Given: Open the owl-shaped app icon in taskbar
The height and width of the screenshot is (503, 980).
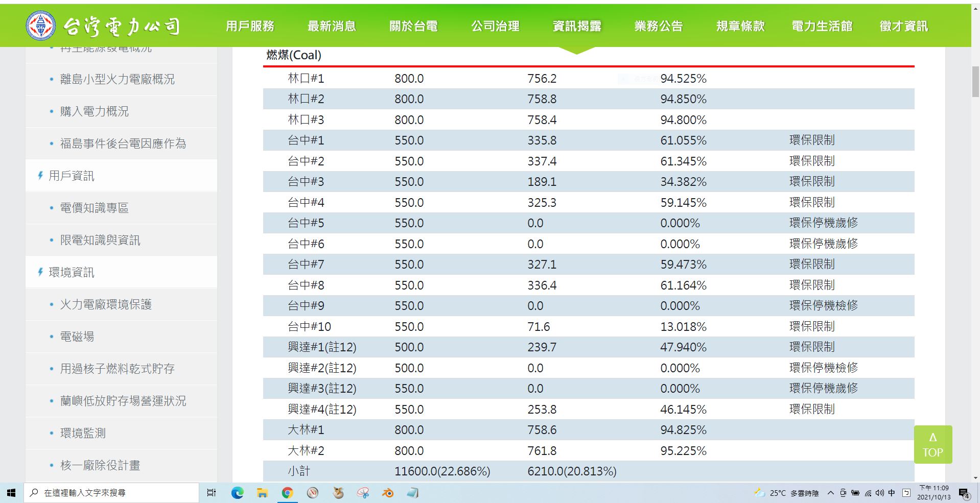Looking at the screenshot, I should point(338,493).
